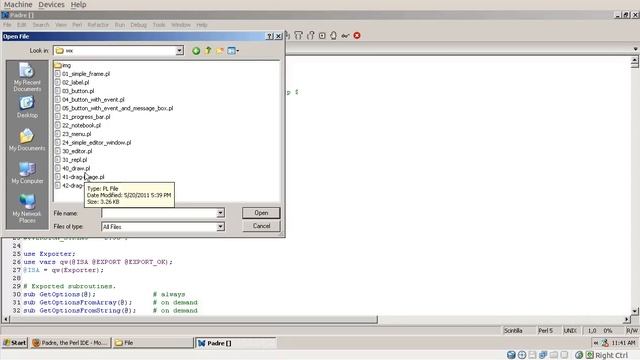Screen dimensions: 640x360
Task: Create a new folder in Open File dialog
Action: coord(220,51)
